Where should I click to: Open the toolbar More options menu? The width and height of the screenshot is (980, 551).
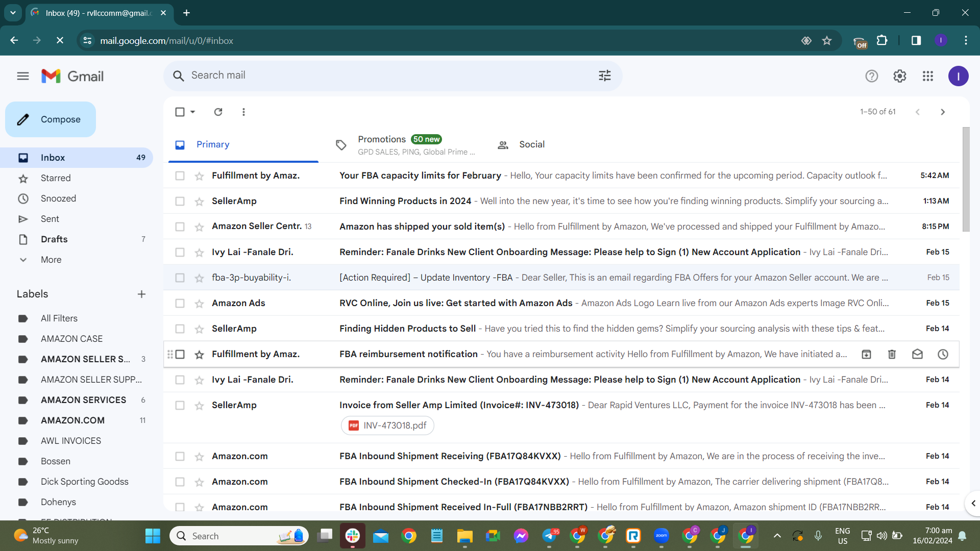(243, 112)
